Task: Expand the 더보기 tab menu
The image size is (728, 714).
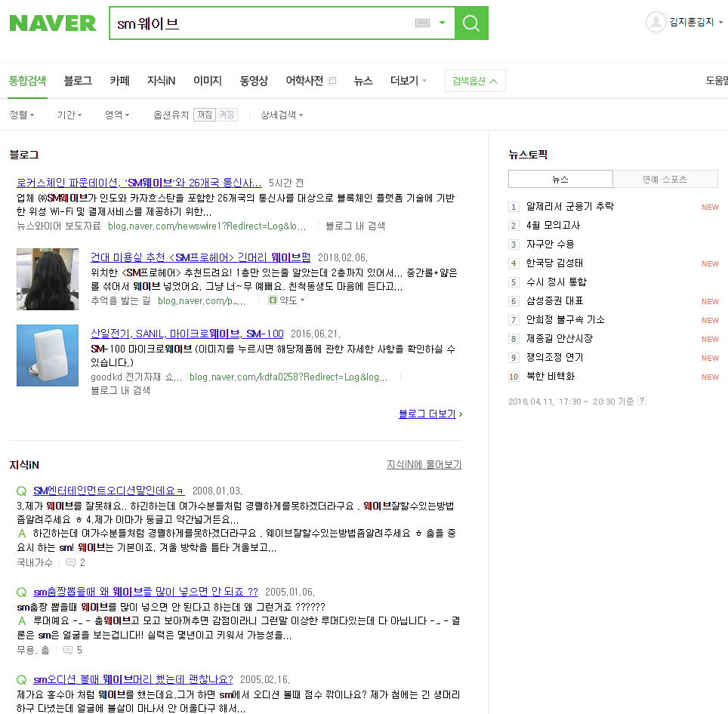Action: coord(408,81)
